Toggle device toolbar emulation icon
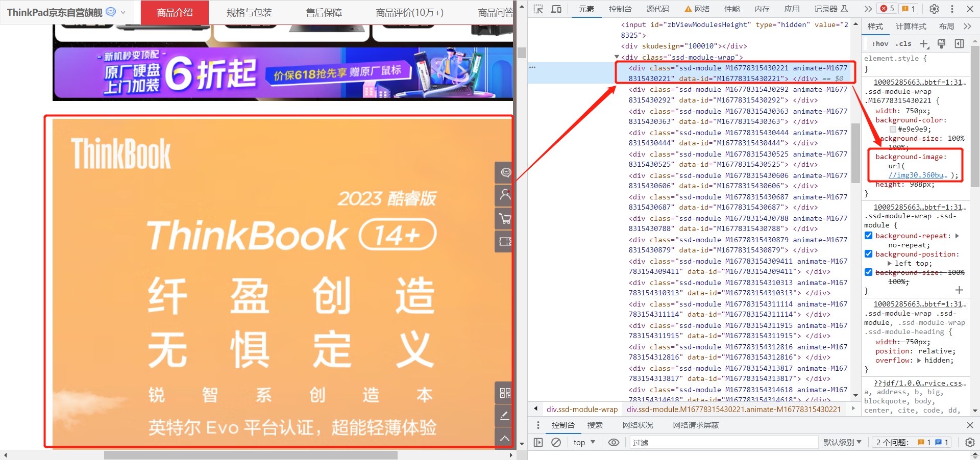 click(x=556, y=9)
